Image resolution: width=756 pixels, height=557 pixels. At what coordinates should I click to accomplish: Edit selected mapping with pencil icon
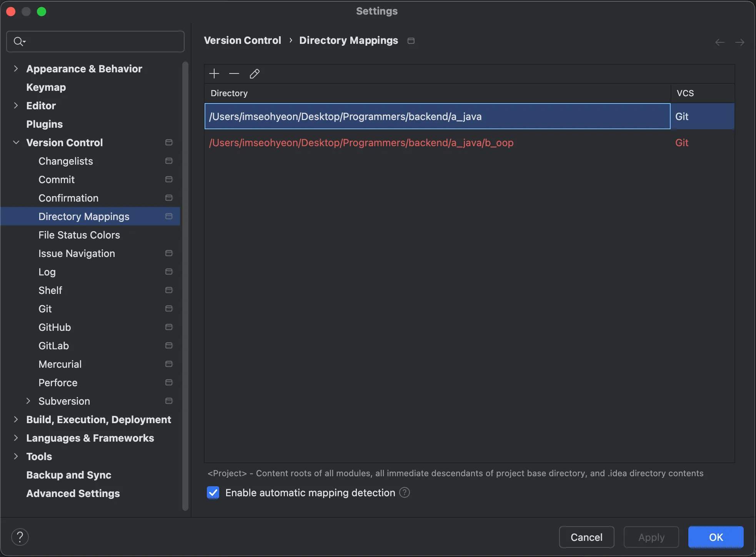point(255,73)
